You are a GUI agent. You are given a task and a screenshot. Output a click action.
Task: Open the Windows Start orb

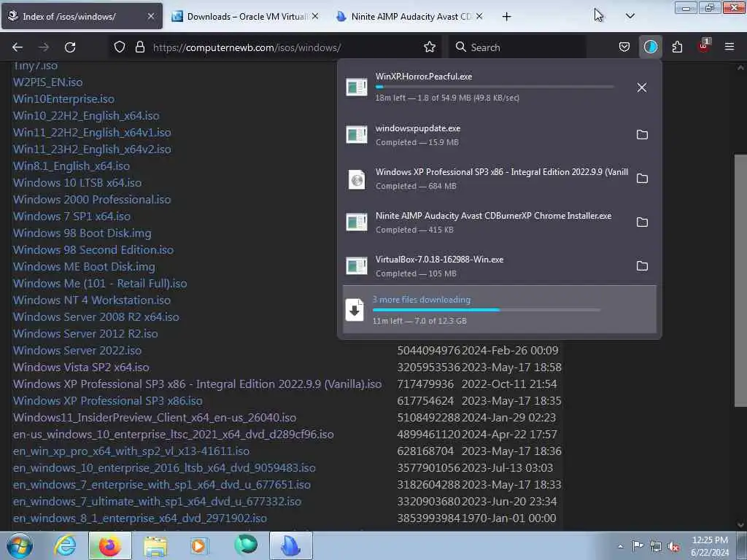pyautogui.click(x=20, y=545)
